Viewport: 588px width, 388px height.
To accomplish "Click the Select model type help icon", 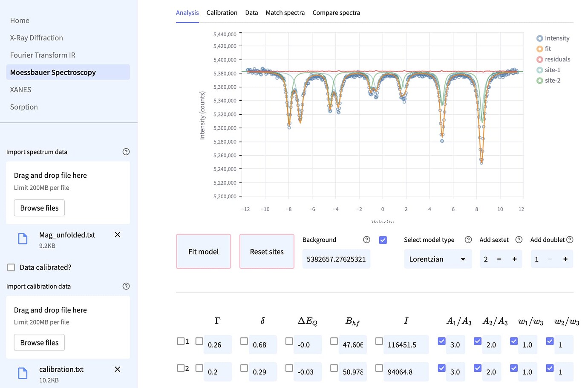I will click(468, 240).
